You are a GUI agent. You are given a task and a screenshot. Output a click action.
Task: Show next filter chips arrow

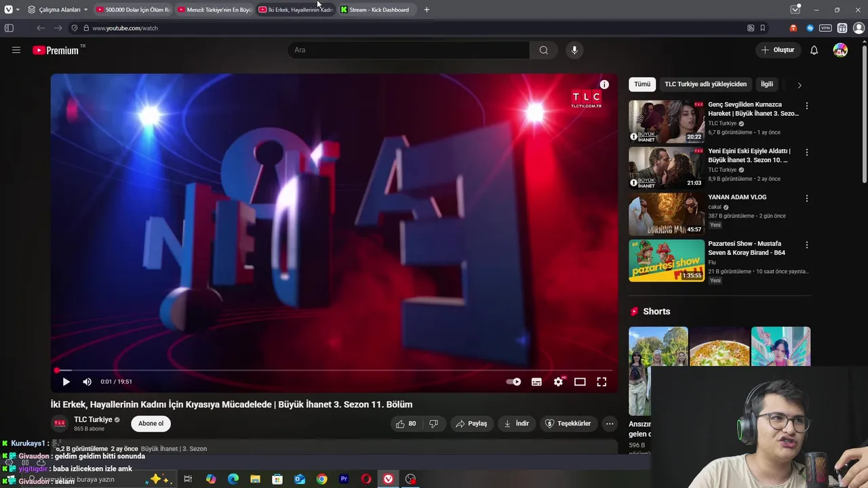click(799, 85)
